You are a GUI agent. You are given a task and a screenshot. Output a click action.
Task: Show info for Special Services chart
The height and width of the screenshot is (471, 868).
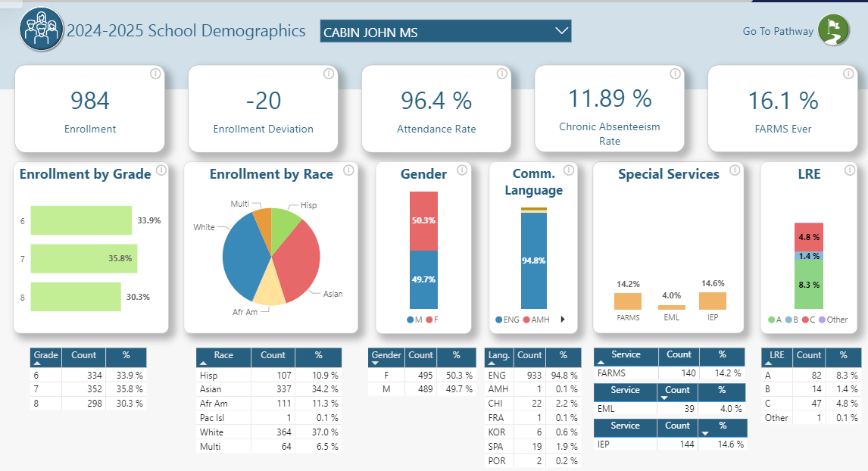pyautogui.click(x=735, y=170)
